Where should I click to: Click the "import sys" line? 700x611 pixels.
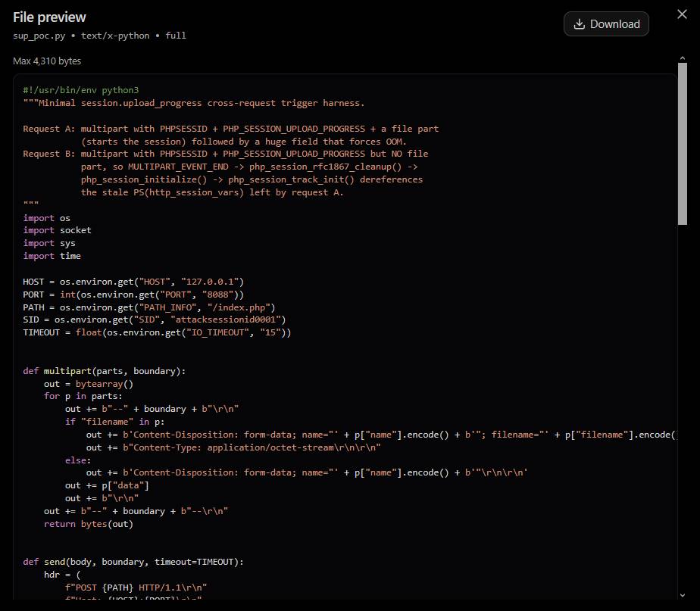pyautogui.click(x=49, y=243)
